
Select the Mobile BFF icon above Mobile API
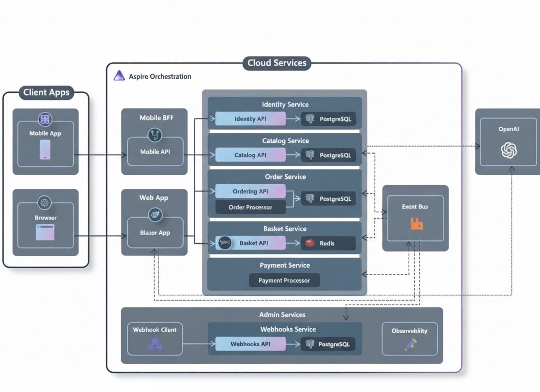click(155, 135)
